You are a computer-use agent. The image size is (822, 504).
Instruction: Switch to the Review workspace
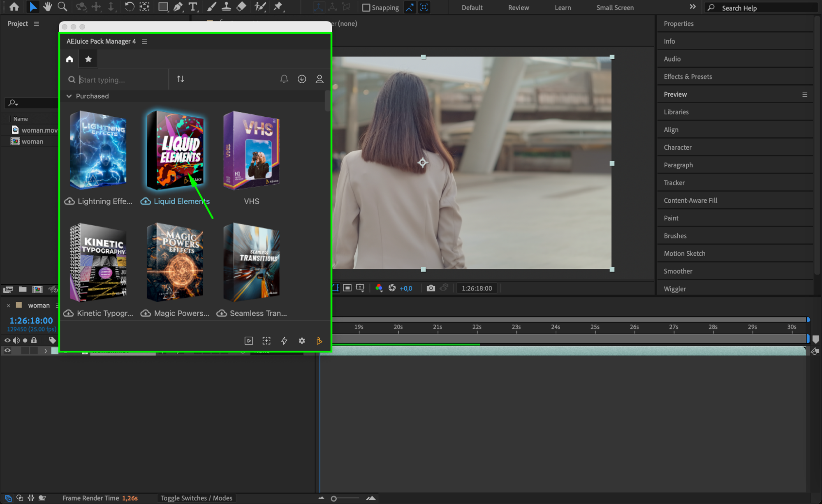(518, 7)
